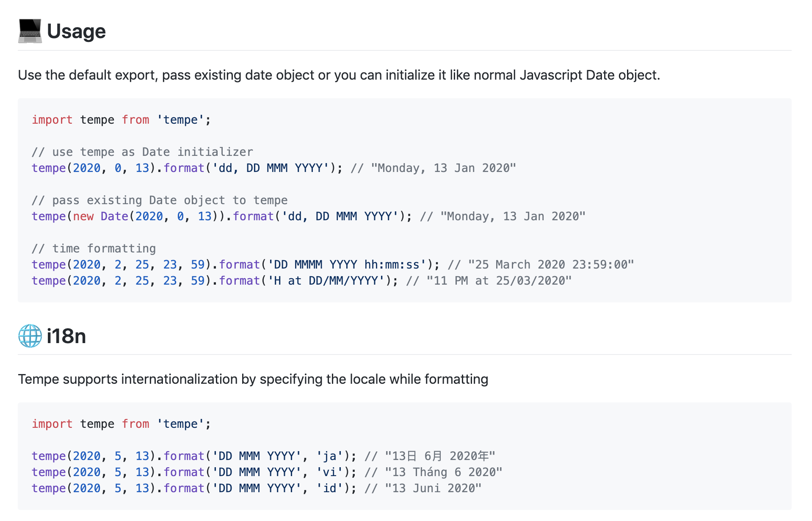Click the "13 Juni 2020" output comment
The height and width of the screenshot is (521, 812).
(x=423, y=488)
